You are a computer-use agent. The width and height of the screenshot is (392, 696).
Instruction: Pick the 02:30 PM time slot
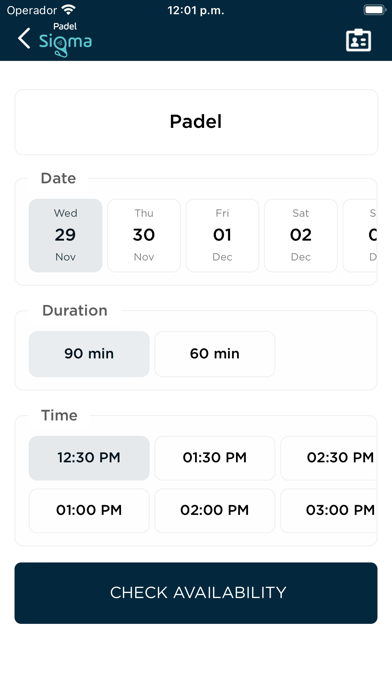pyautogui.click(x=329, y=458)
